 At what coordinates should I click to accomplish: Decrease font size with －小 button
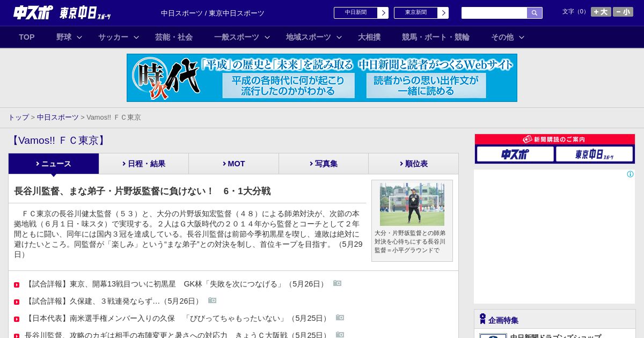coord(623,12)
